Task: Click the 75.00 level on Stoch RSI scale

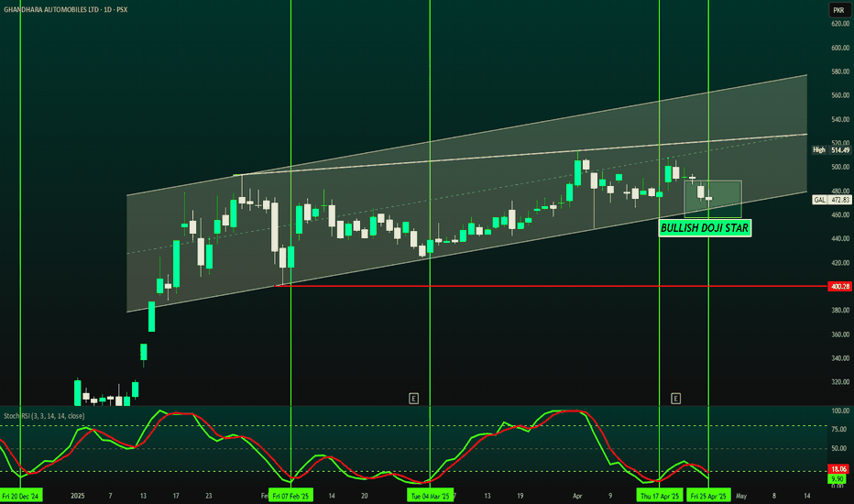Action: (839, 430)
